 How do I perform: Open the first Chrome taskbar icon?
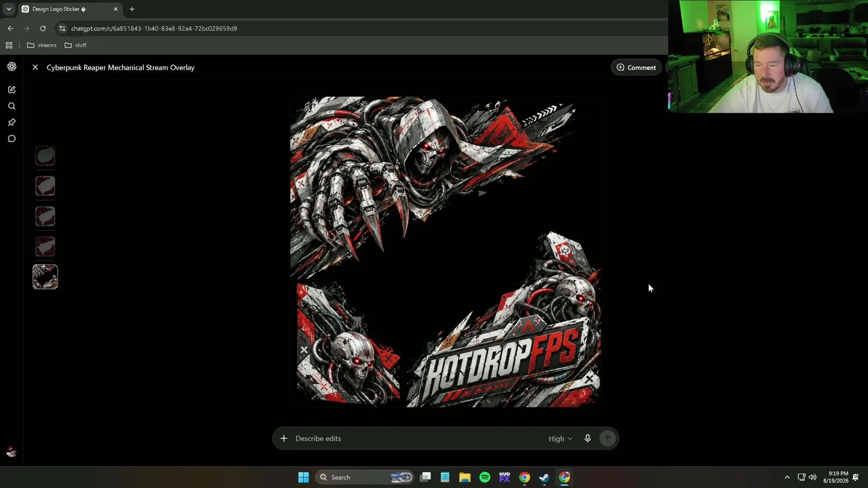(524, 477)
